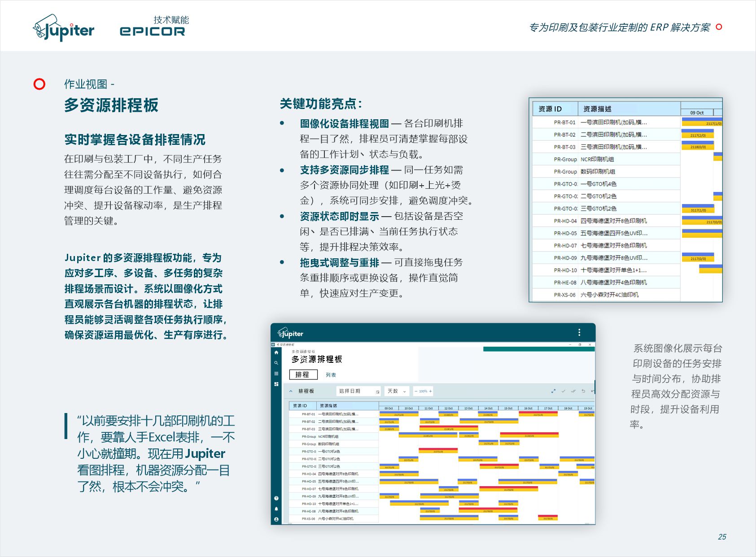The height and width of the screenshot is (557, 756).
Task: Click the 100% zoom value
Action: point(423,392)
